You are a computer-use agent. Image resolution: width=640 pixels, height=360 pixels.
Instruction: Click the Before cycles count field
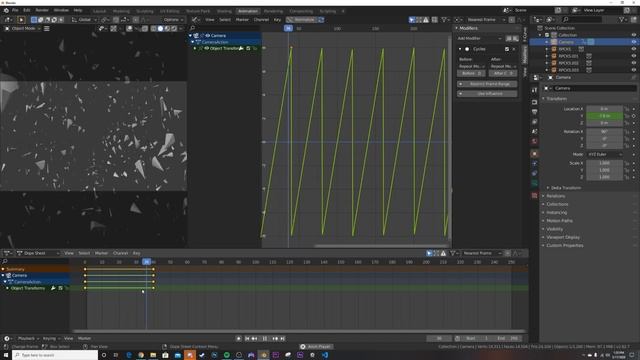(472, 73)
